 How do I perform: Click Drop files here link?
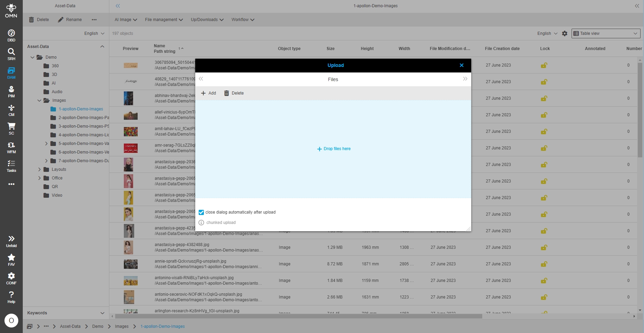[x=334, y=149]
